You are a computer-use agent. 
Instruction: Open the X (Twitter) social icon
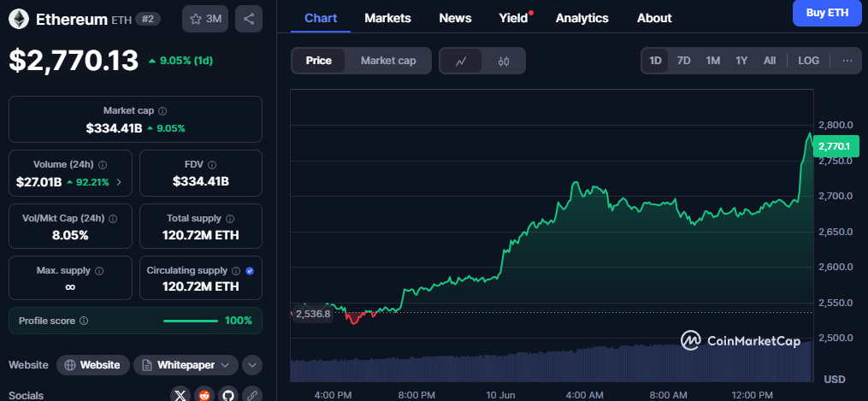tap(180, 395)
